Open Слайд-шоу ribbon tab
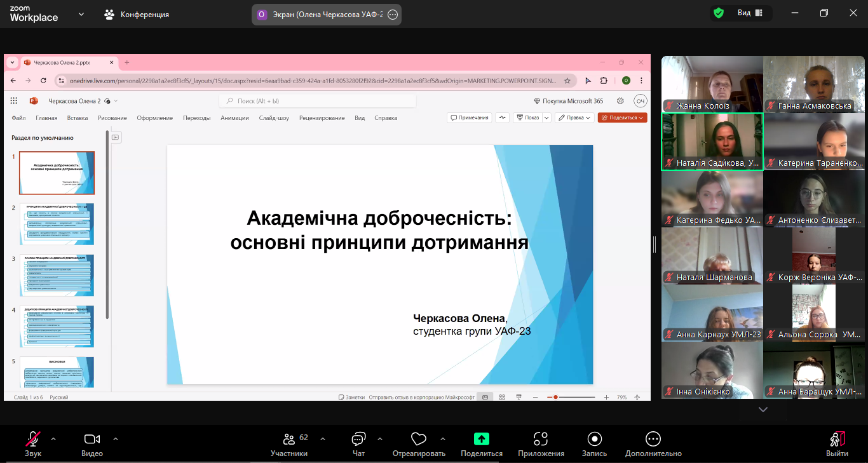 (x=274, y=118)
